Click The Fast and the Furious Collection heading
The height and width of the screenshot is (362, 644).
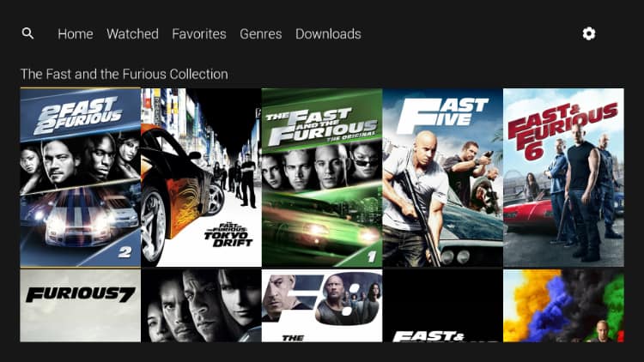[124, 75]
